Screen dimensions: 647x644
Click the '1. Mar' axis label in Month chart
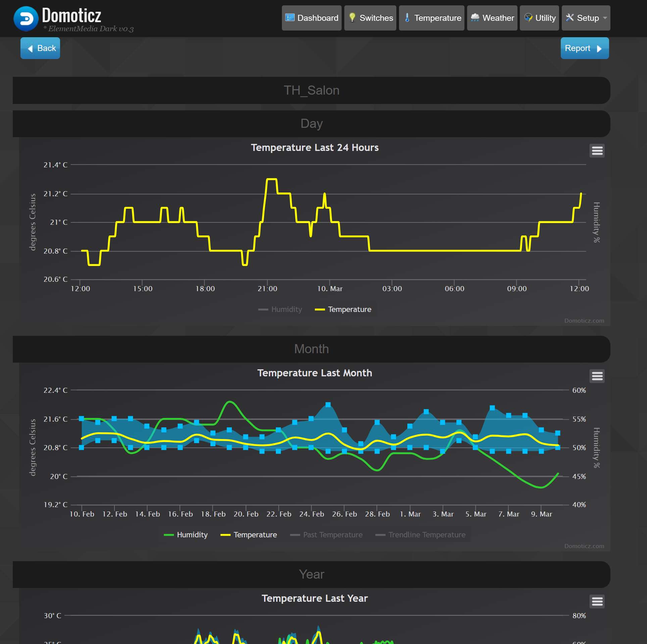click(x=410, y=514)
